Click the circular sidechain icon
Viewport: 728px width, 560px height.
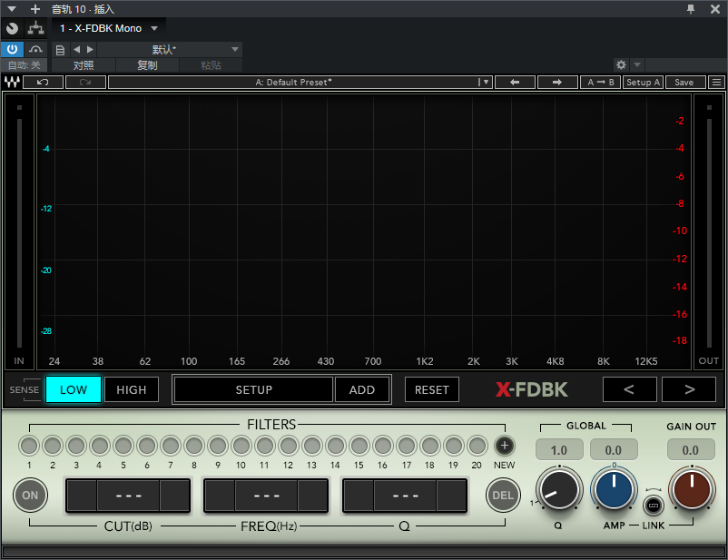point(12,28)
